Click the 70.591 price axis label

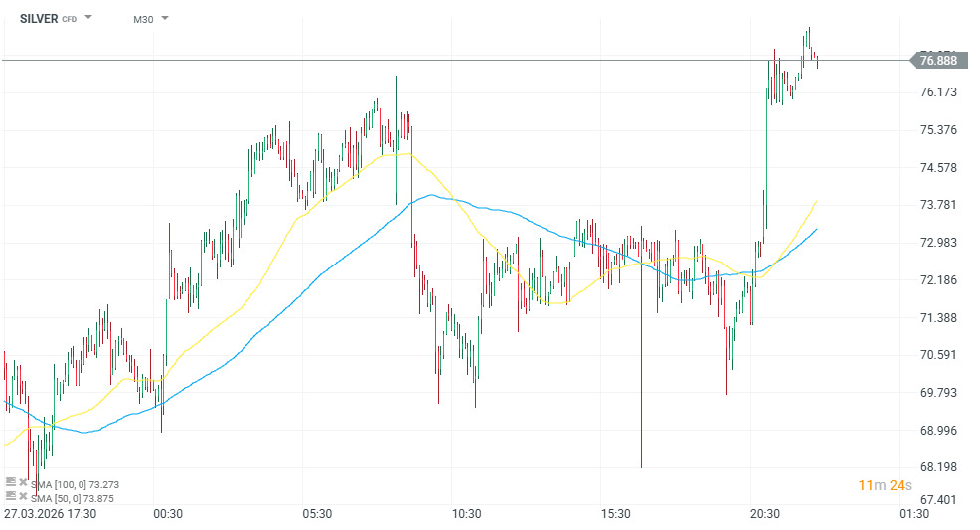[x=938, y=355]
